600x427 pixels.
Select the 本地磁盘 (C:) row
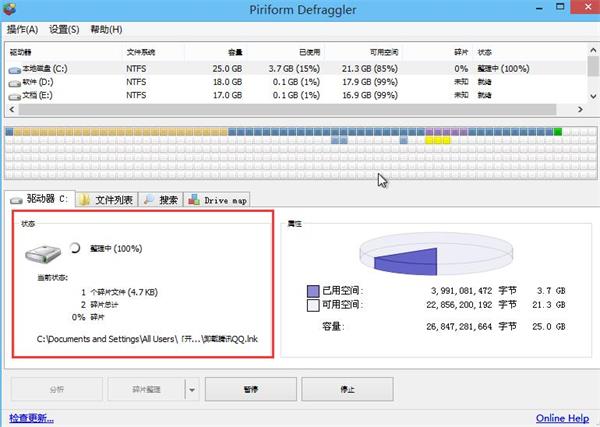click(296, 69)
